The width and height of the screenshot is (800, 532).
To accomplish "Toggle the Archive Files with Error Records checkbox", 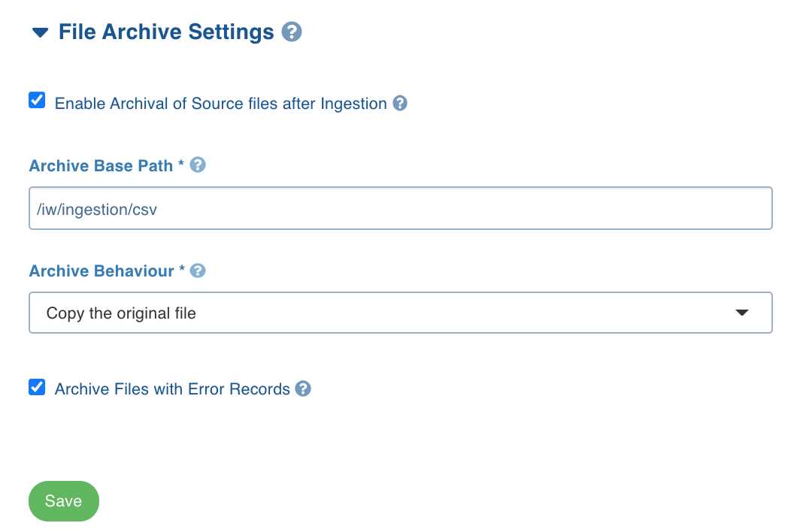I will pos(37,387).
